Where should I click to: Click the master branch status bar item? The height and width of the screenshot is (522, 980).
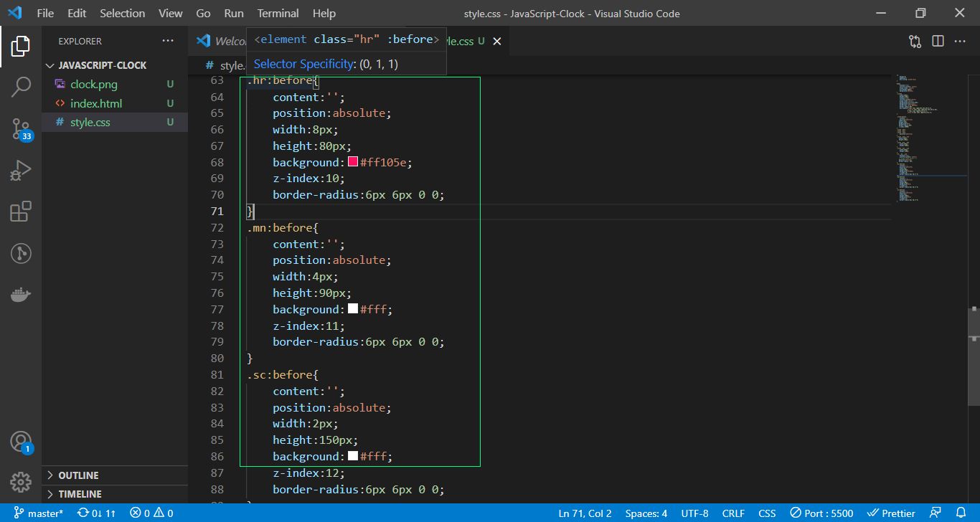37,513
